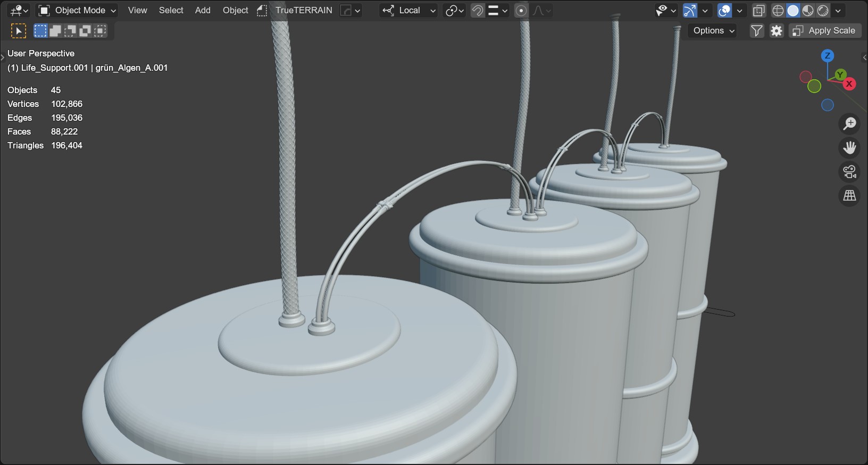Click the gear settings icon
Image resolution: width=868 pixels, height=465 pixels.
[777, 31]
